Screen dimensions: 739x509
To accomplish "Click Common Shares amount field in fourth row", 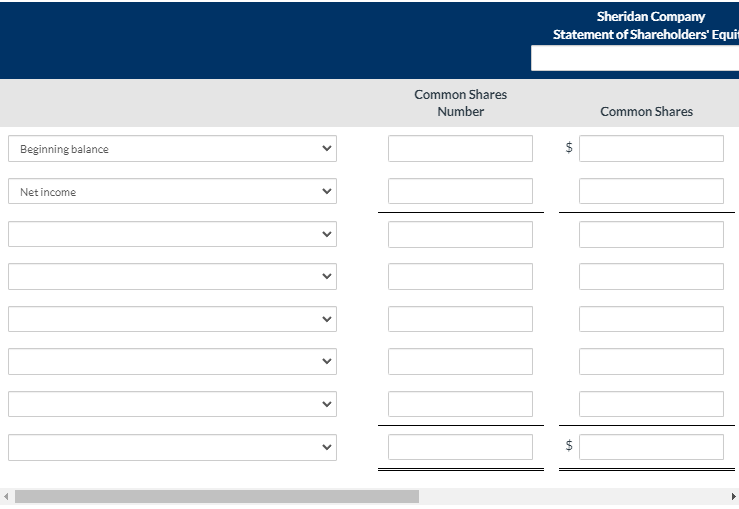I will tap(651, 277).
